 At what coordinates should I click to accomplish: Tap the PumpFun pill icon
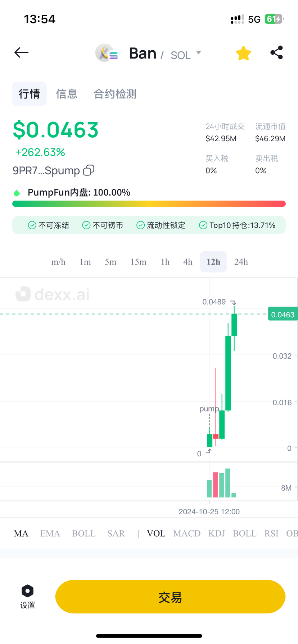coord(18,192)
